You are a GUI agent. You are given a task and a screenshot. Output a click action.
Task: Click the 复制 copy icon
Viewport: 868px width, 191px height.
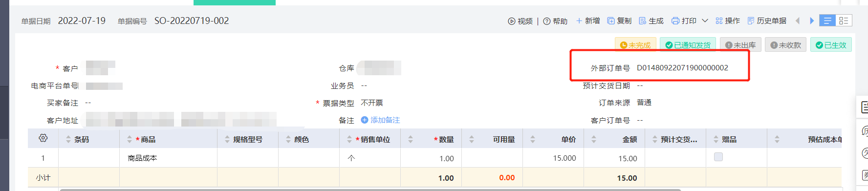(611, 21)
